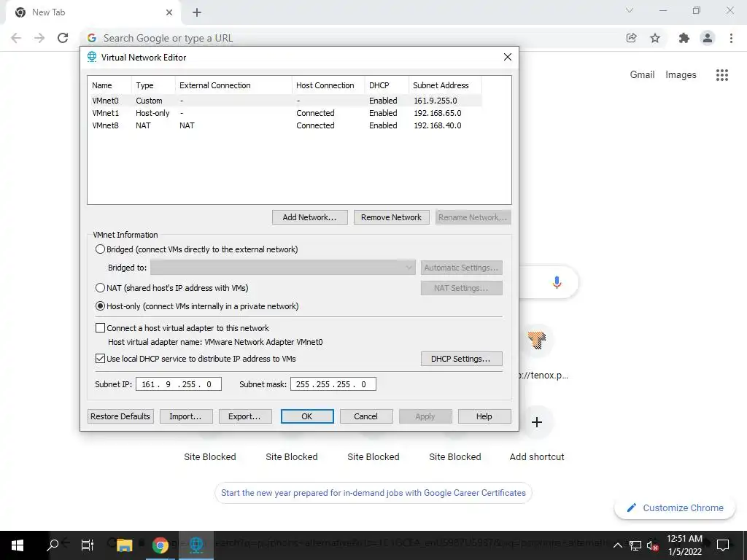Reload the Chrome page

(63, 38)
